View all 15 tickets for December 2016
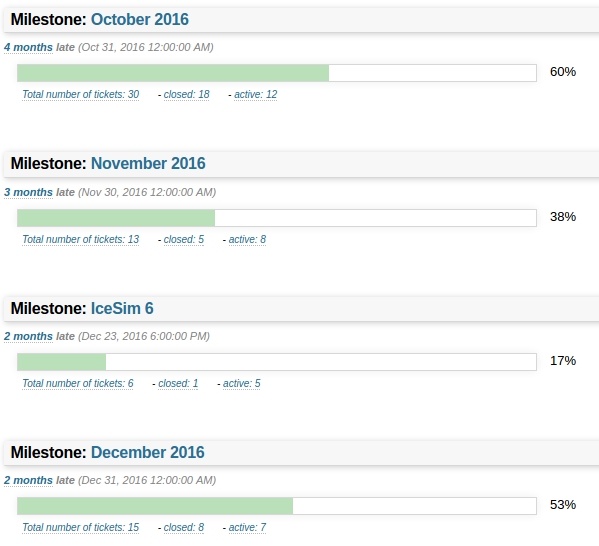This screenshot has width=599, height=546. 81,528
